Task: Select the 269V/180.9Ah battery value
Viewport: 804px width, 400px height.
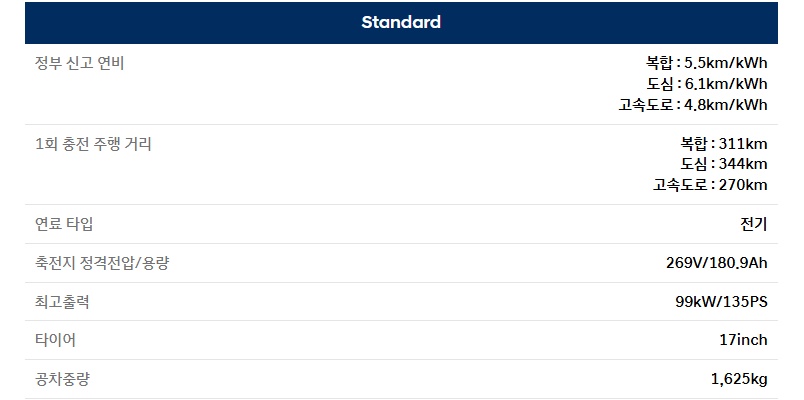Action: pyautogui.click(x=716, y=263)
